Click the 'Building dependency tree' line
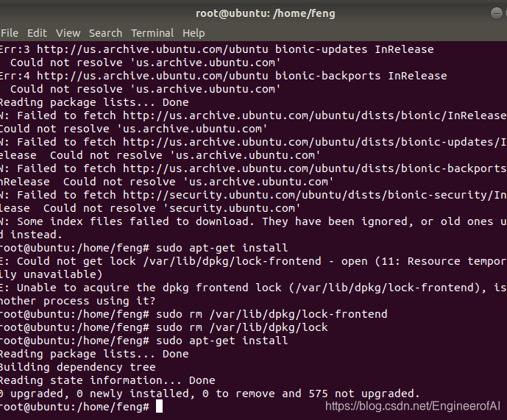 (x=77, y=367)
